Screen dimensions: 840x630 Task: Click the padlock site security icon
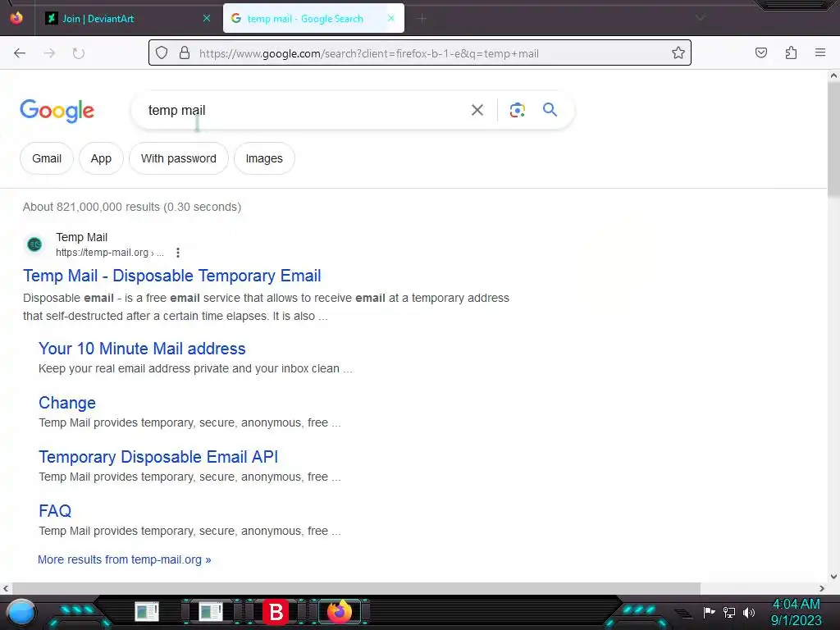pyautogui.click(x=185, y=53)
